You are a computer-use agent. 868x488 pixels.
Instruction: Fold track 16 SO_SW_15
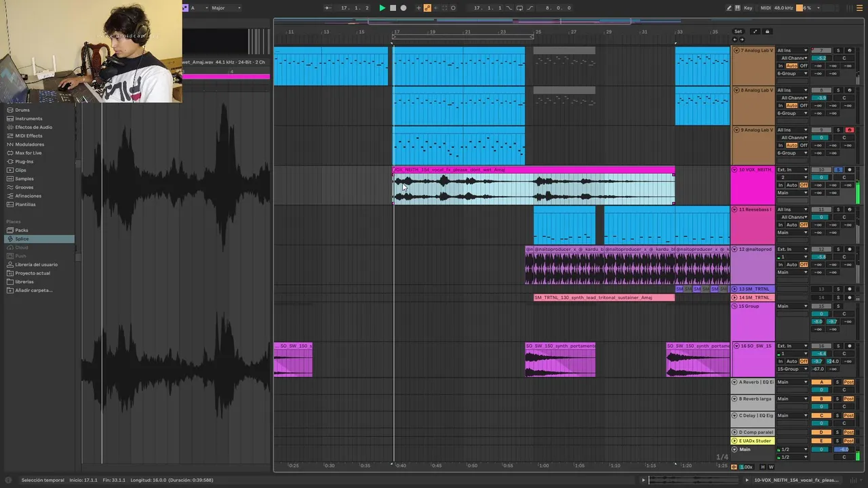pos(736,346)
